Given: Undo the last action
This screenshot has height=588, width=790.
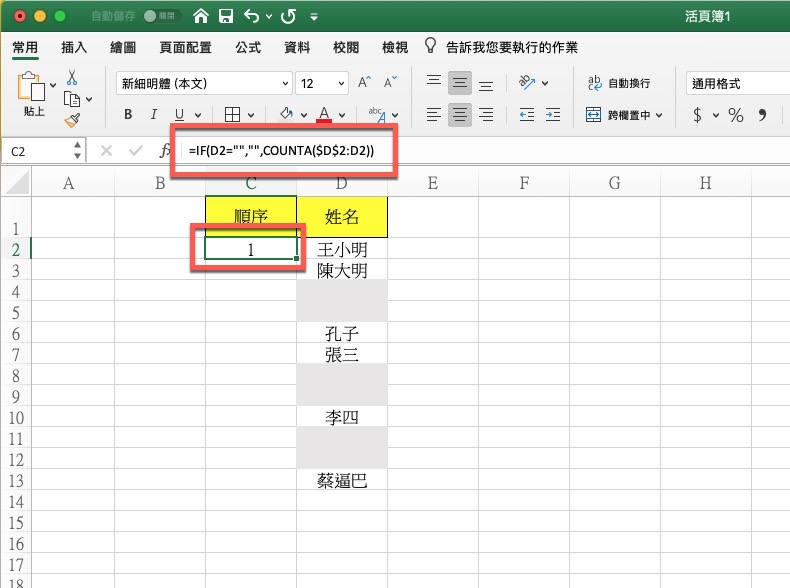Looking at the screenshot, I should pos(251,16).
